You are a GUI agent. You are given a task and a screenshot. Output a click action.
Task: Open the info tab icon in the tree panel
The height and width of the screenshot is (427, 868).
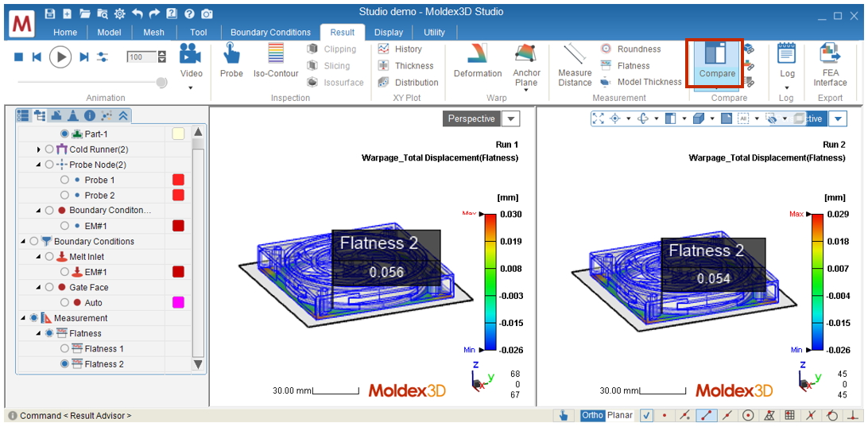point(90,115)
